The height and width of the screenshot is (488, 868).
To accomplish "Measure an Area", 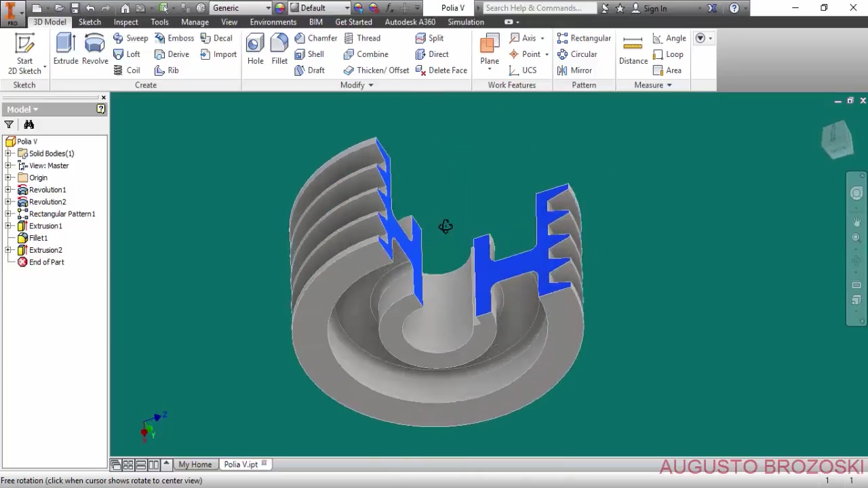I will tap(667, 70).
